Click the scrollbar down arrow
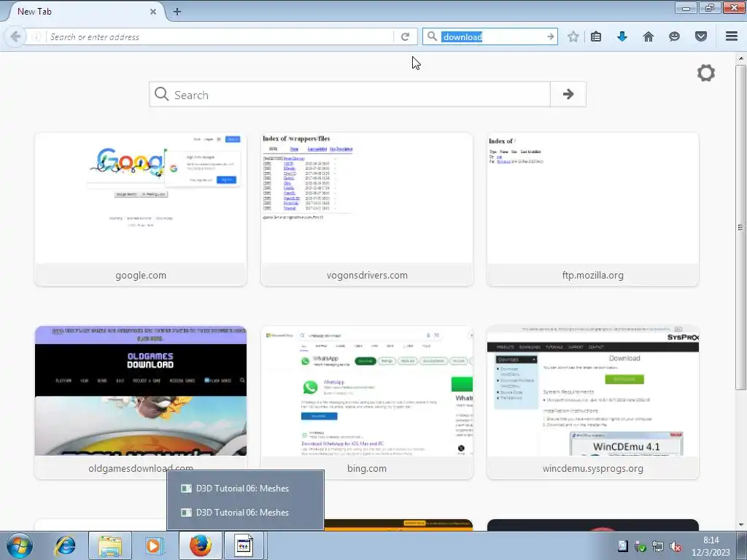The image size is (747, 560). [740, 525]
